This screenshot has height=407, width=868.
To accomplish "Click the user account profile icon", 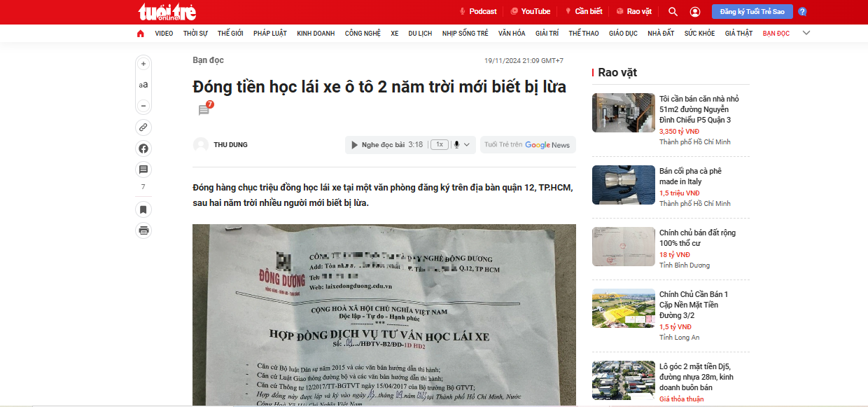I will (694, 11).
